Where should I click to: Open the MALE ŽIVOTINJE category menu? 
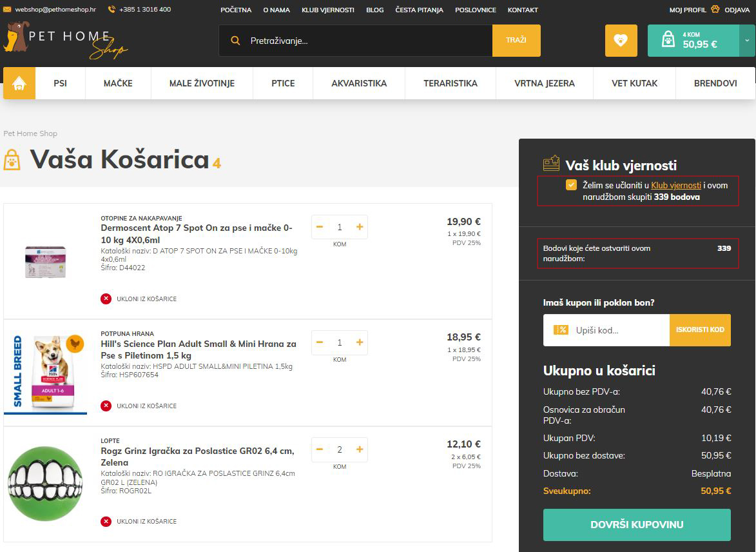[202, 83]
